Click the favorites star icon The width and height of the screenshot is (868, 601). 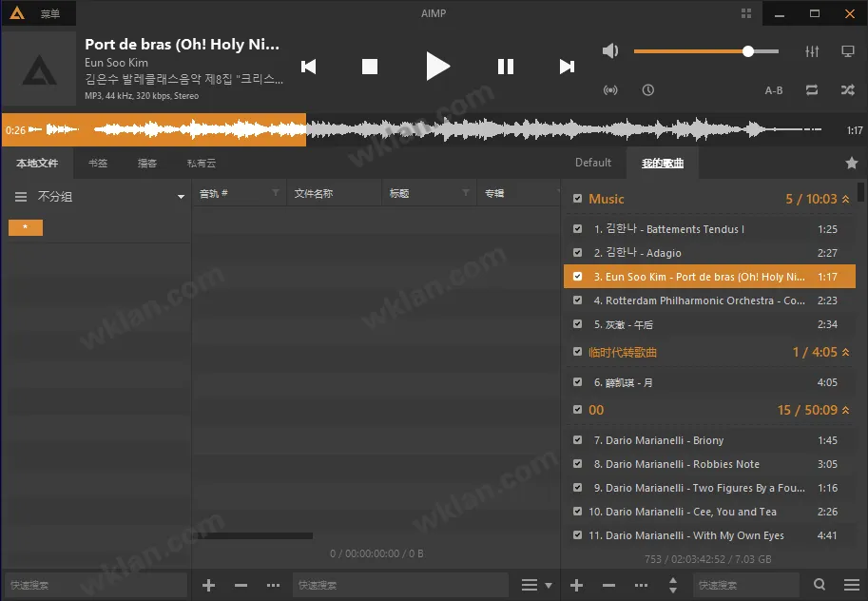tap(852, 163)
